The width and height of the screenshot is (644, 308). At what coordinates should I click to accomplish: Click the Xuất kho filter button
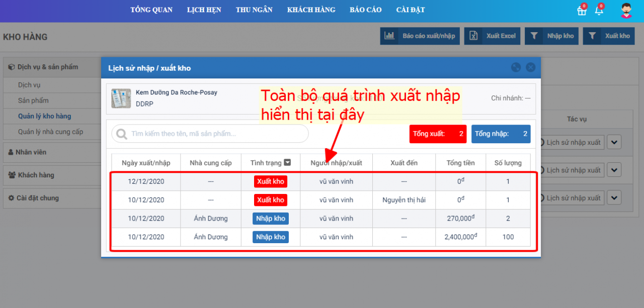609,36
